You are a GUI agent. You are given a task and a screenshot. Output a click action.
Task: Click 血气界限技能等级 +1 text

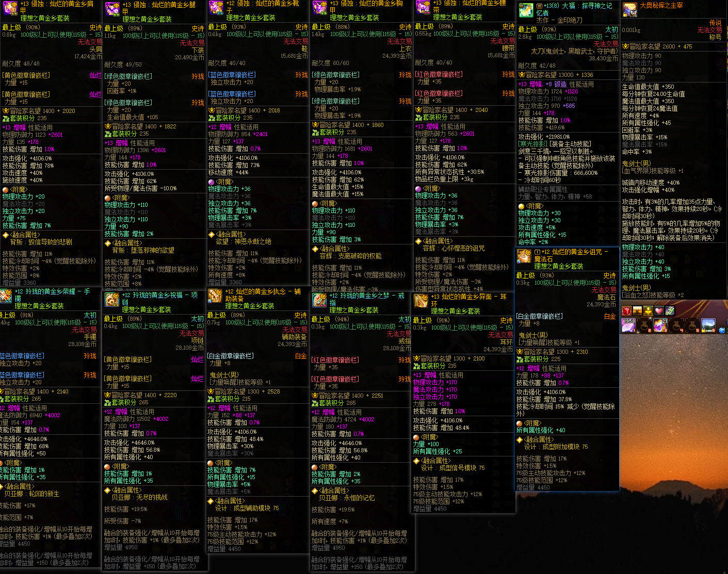(653, 171)
